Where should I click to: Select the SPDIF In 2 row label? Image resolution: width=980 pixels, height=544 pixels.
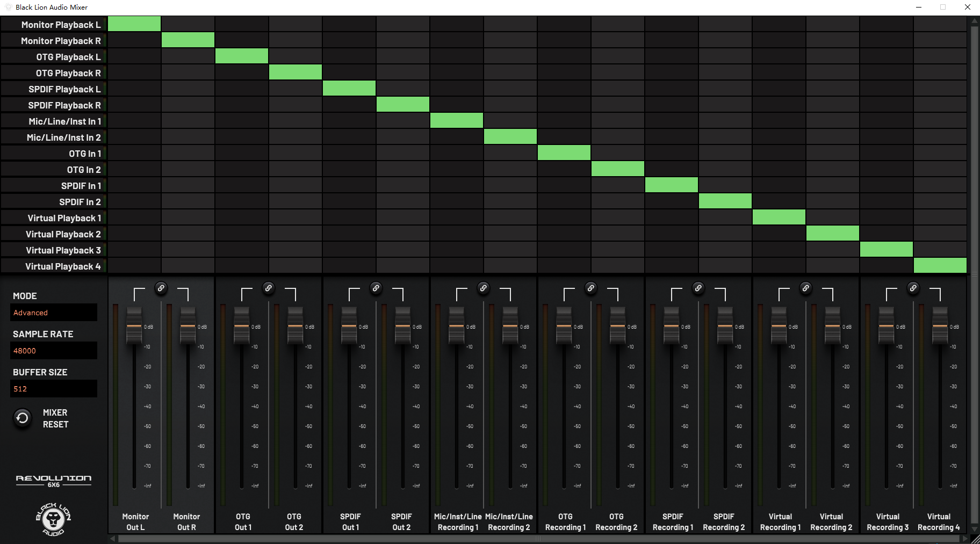[80, 202]
